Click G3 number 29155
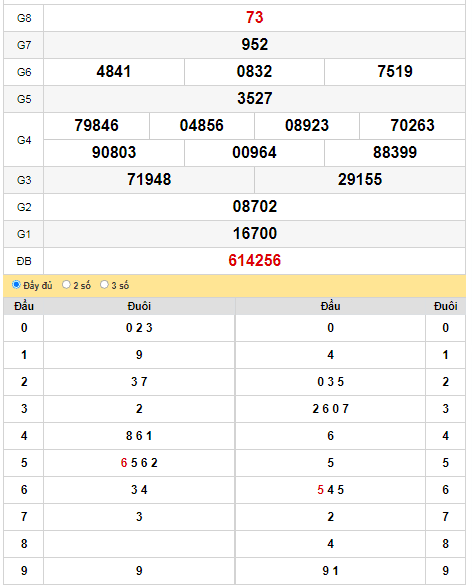Viewport: 472px width, 587px height. 360,179
